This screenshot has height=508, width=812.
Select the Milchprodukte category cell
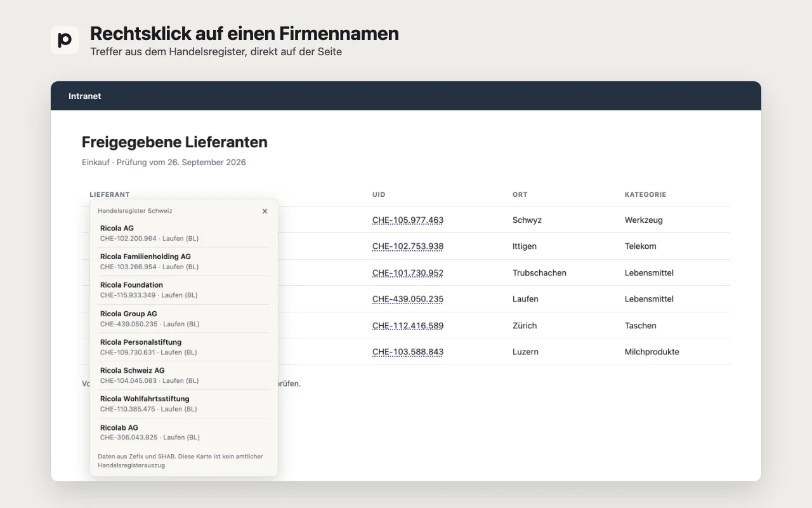click(652, 352)
